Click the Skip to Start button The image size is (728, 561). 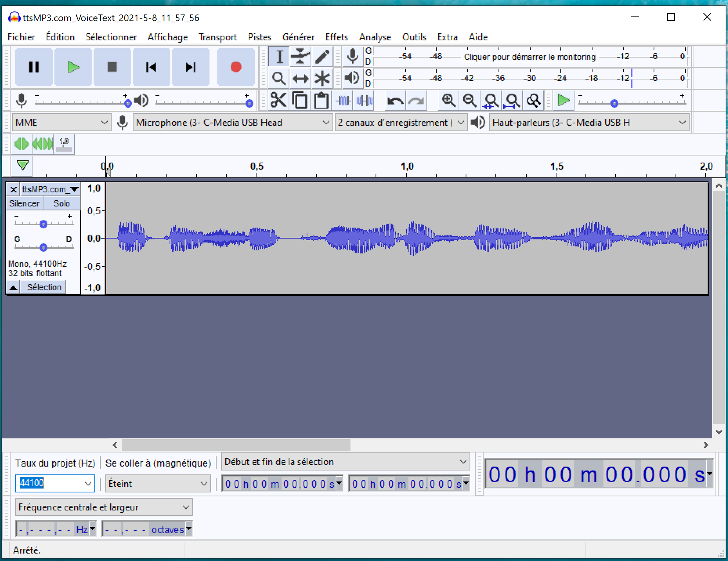pos(151,67)
